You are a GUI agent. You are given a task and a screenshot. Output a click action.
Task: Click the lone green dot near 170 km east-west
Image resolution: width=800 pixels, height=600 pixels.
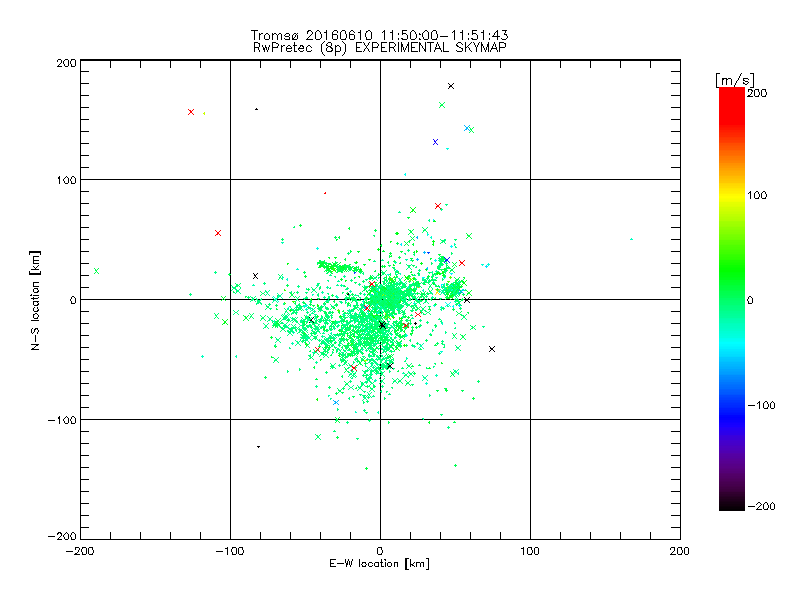pyautogui.click(x=632, y=239)
